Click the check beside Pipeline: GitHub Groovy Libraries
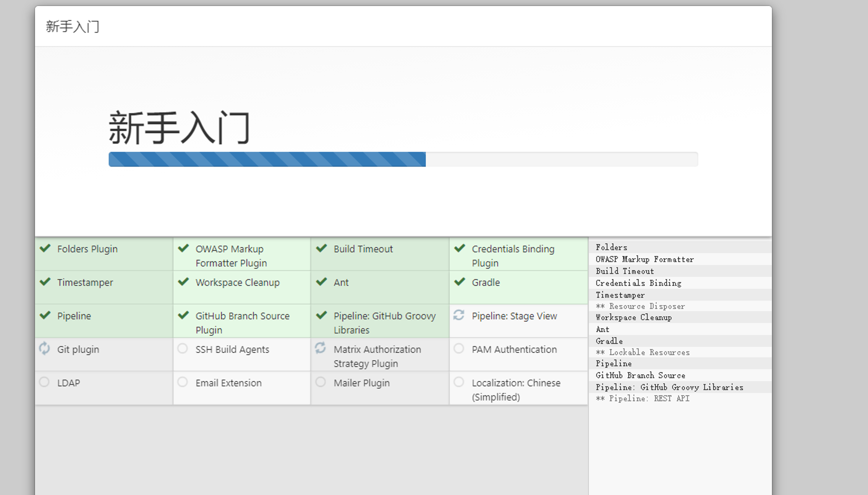This screenshot has height=495, width=868. click(x=322, y=315)
